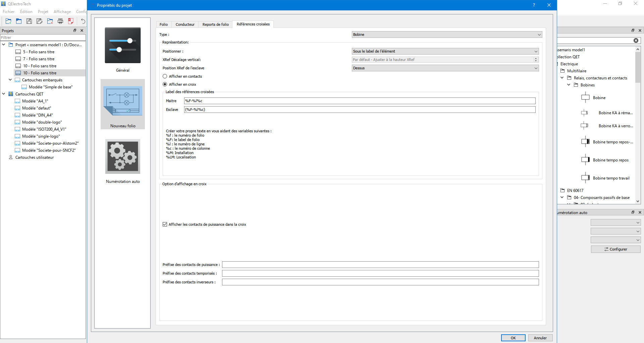Select the Bobine tempo repos-... symbol
Screen dimensions: 644x343
click(x=586, y=142)
